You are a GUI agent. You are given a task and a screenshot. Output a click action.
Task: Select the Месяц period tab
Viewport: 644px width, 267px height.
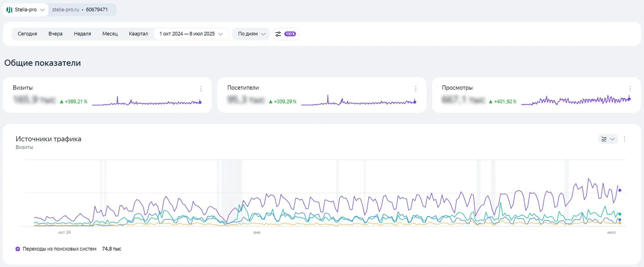[110, 34]
